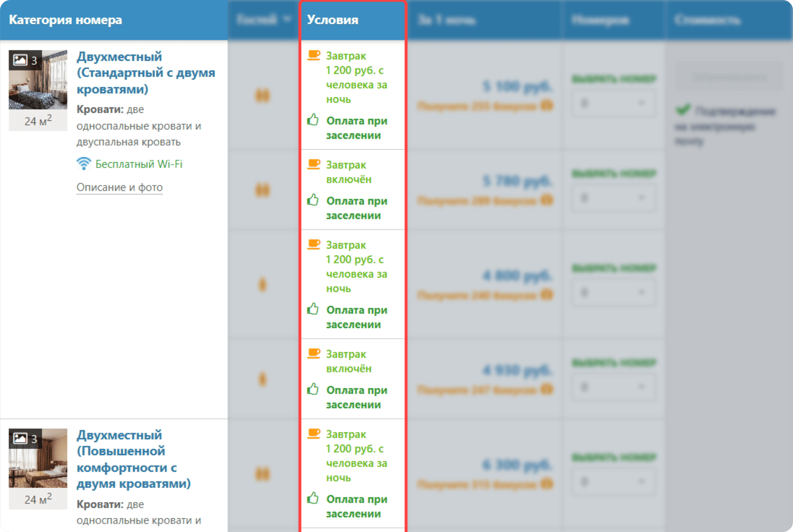Open the Описание и фото link
The height and width of the screenshot is (532, 793).
pos(119,187)
